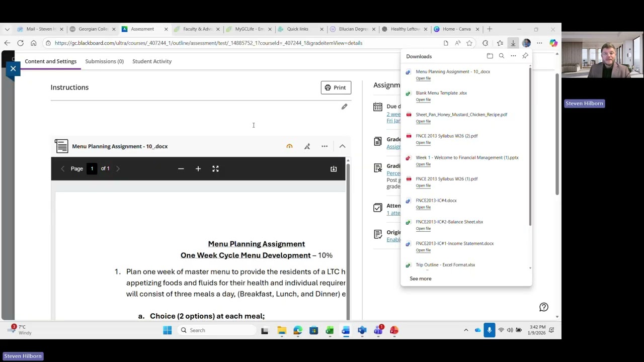644x362 pixels.
Task: Click the taskbar Search box
Action: click(x=217, y=330)
